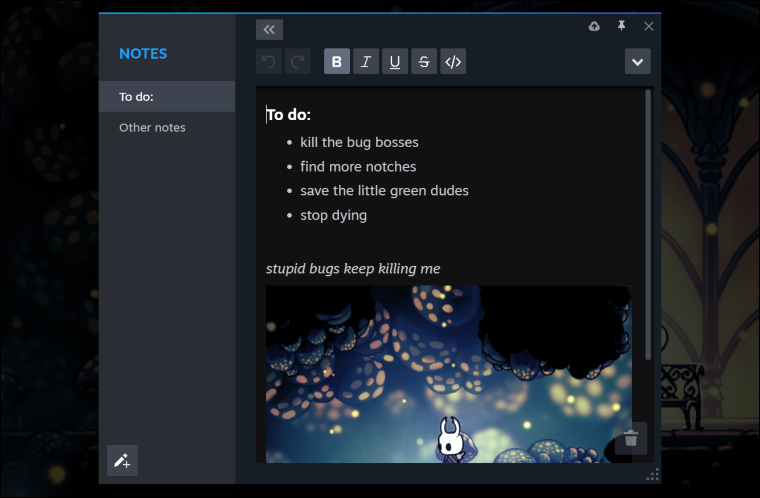This screenshot has height=498, width=760.
Task: Select the 'To do:' note
Action: 167,96
